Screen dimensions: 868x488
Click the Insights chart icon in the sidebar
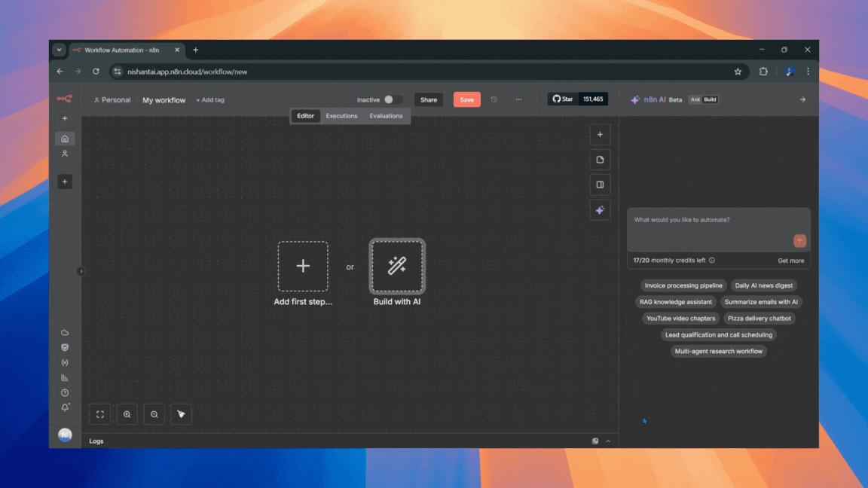click(x=65, y=377)
